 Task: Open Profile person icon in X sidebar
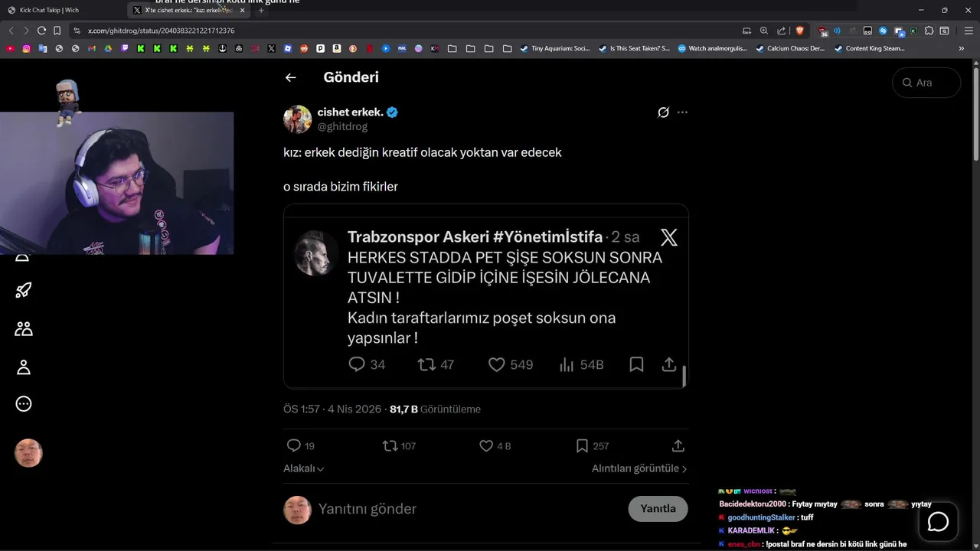pos(24,367)
